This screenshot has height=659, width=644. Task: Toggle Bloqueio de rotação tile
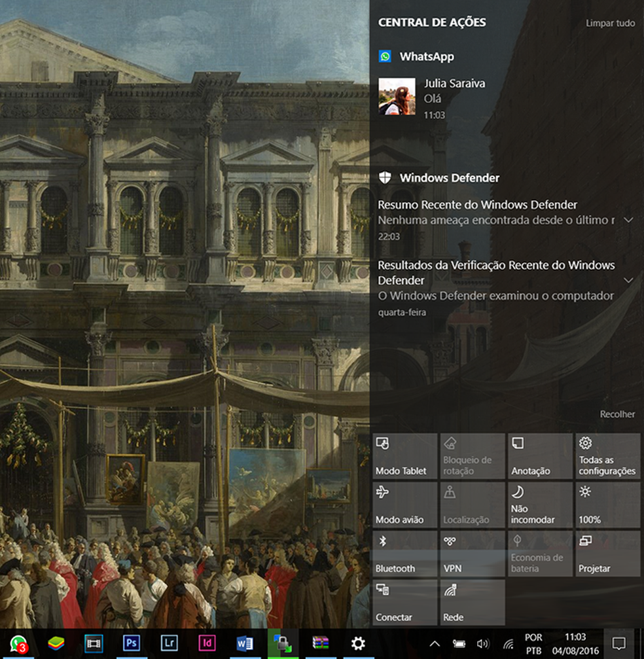point(473,456)
